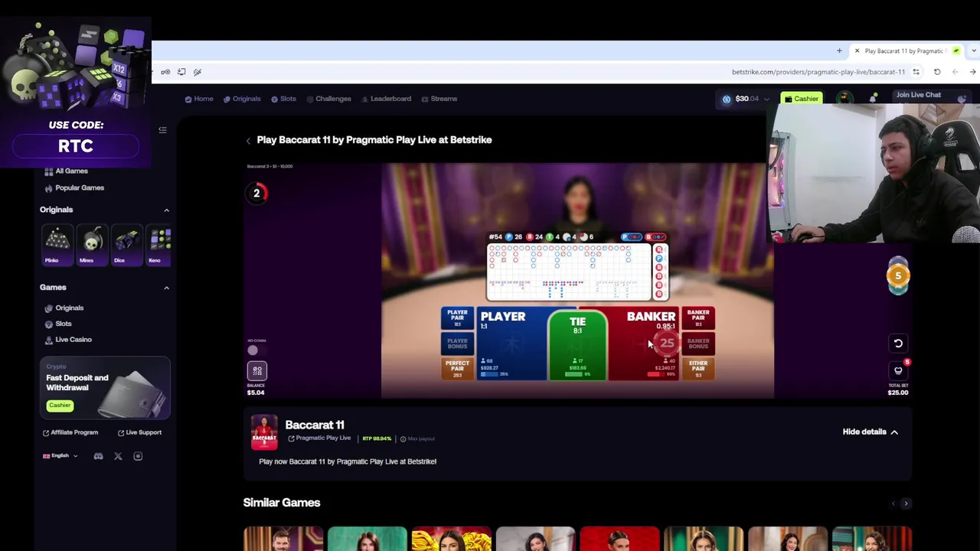Select Originals under Games sidebar
Viewport: 980px width, 551px height.
click(x=64, y=308)
